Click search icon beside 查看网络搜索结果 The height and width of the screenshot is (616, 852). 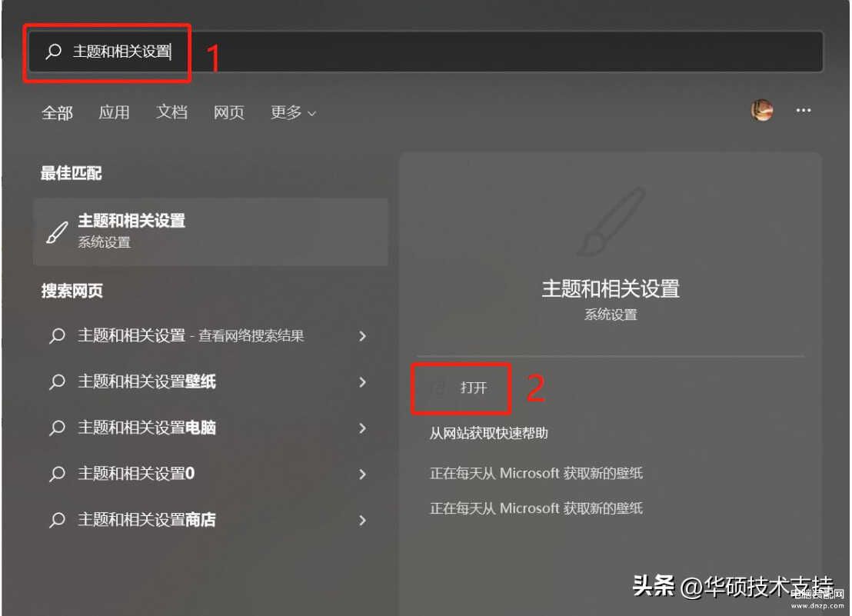pyautogui.click(x=57, y=336)
